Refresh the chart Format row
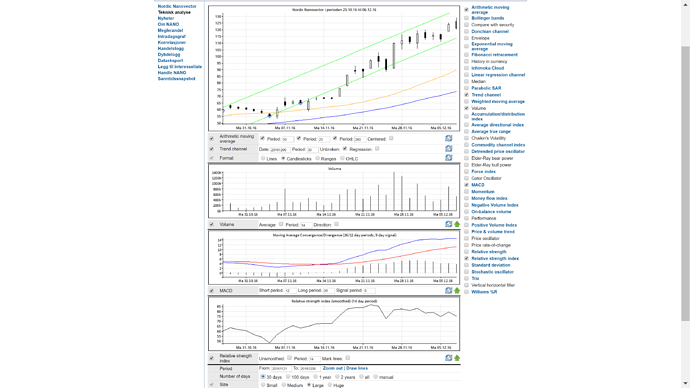The height and width of the screenshot is (388, 690). click(448, 157)
